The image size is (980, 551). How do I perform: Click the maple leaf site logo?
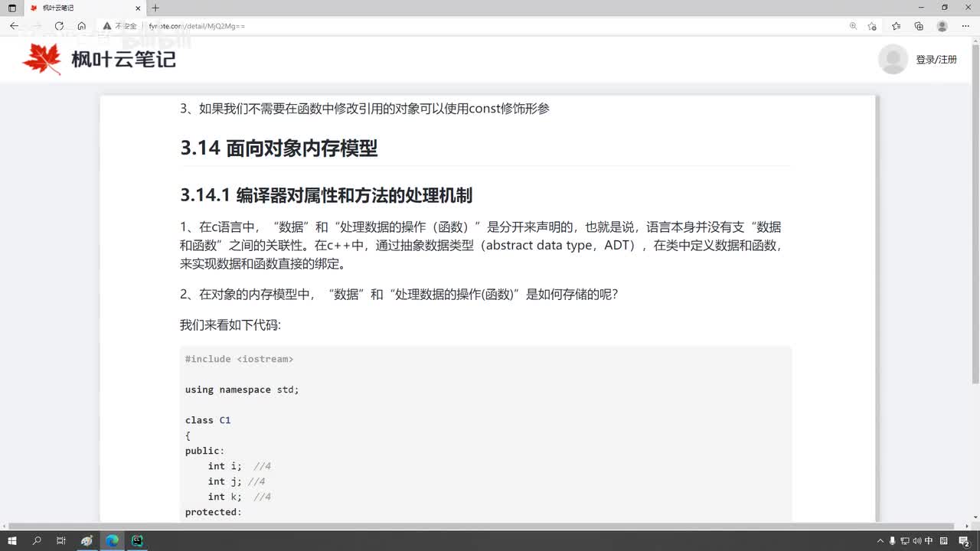tap(41, 58)
